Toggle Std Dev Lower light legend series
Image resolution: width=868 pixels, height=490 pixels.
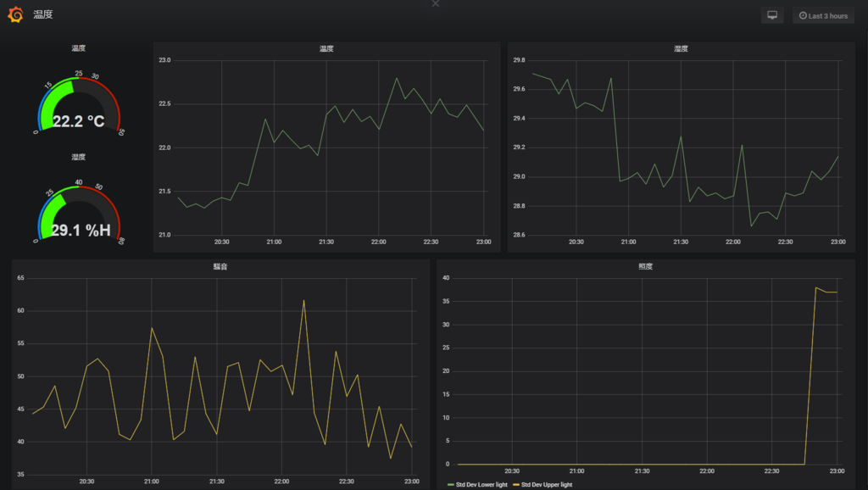pos(481,484)
